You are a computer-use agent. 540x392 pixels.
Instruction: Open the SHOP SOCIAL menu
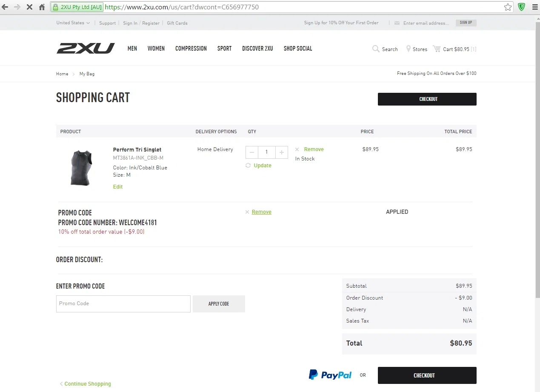tap(298, 49)
